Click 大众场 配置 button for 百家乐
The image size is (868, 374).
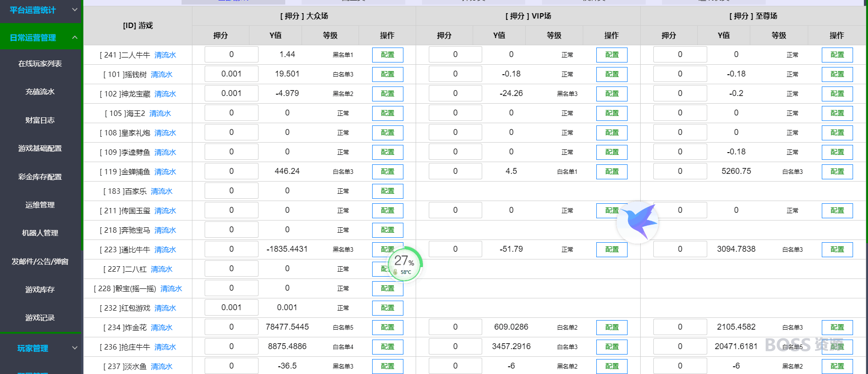pyautogui.click(x=388, y=191)
